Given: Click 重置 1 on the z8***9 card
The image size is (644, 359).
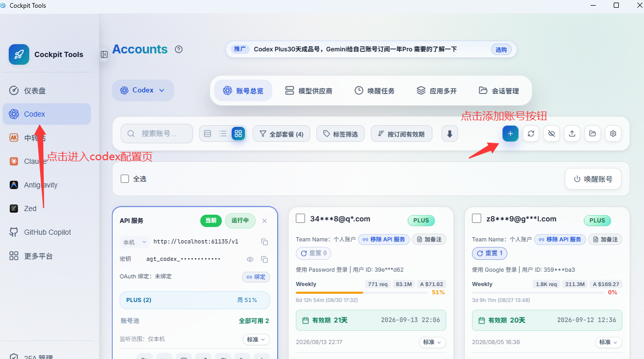Looking at the screenshot, I should (x=490, y=253).
